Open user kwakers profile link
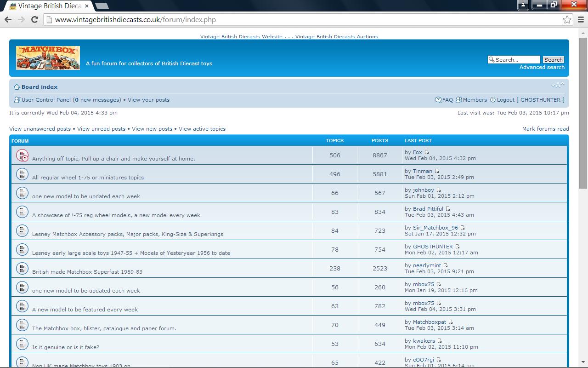Image resolution: width=588 pixels, height=368 pixels. [424, 341]
